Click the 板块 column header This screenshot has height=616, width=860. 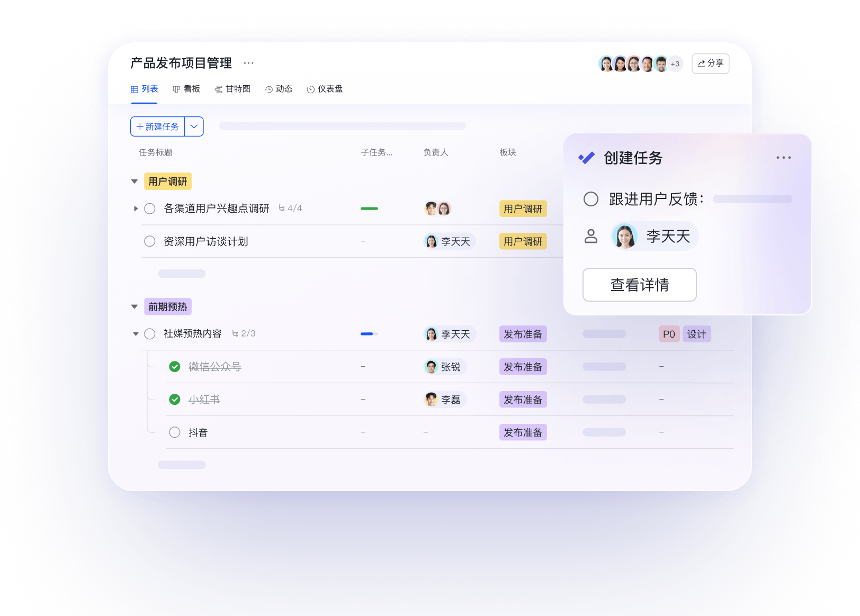coord(508,152)
